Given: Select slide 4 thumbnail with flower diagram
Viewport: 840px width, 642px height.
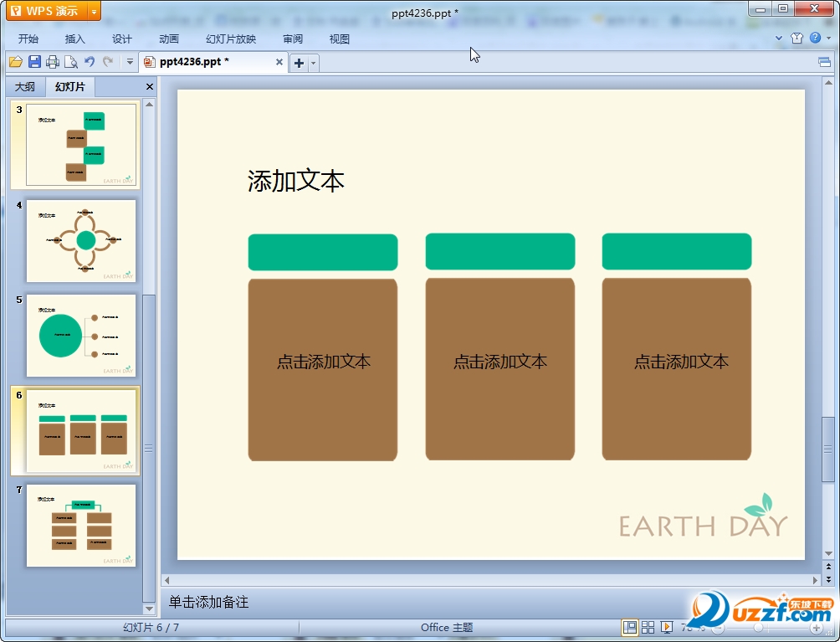Looking at the screenshot, I should [x=81, y=241].
